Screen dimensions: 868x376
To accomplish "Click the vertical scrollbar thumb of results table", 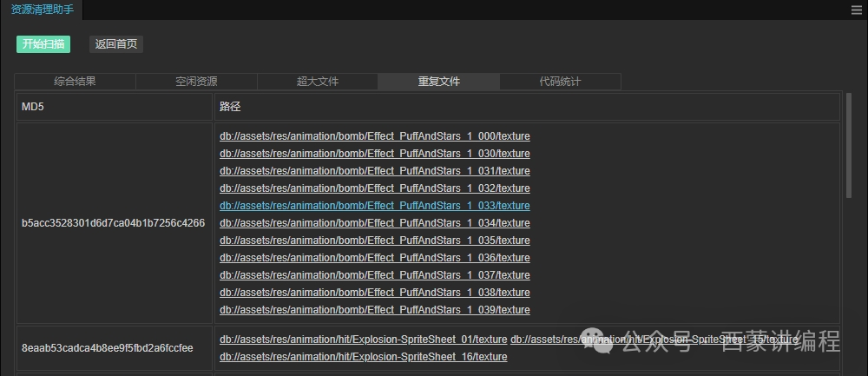I will (x=849, y=145).
